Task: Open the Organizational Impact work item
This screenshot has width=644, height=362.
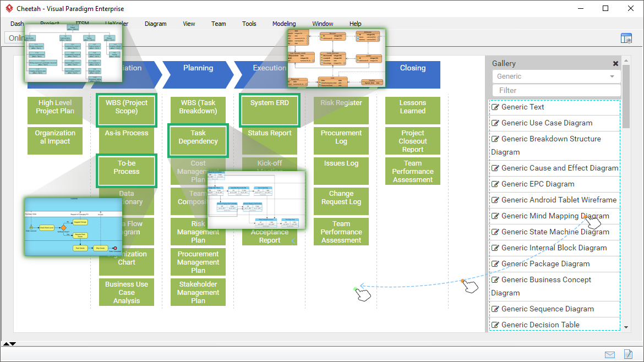Action: (55, 141)
